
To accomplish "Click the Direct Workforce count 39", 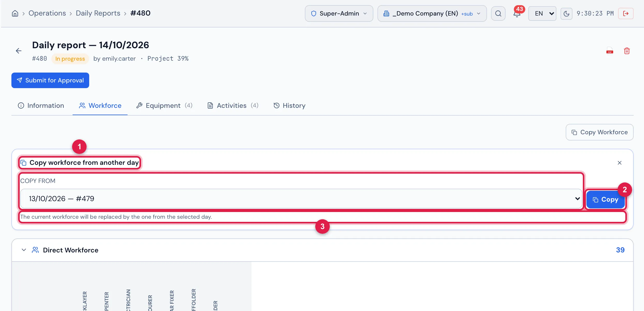I will [x=620, y=250].
